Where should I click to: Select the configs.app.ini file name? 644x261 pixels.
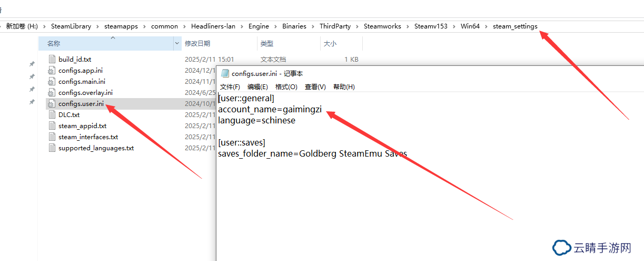(x=81, y=71)
